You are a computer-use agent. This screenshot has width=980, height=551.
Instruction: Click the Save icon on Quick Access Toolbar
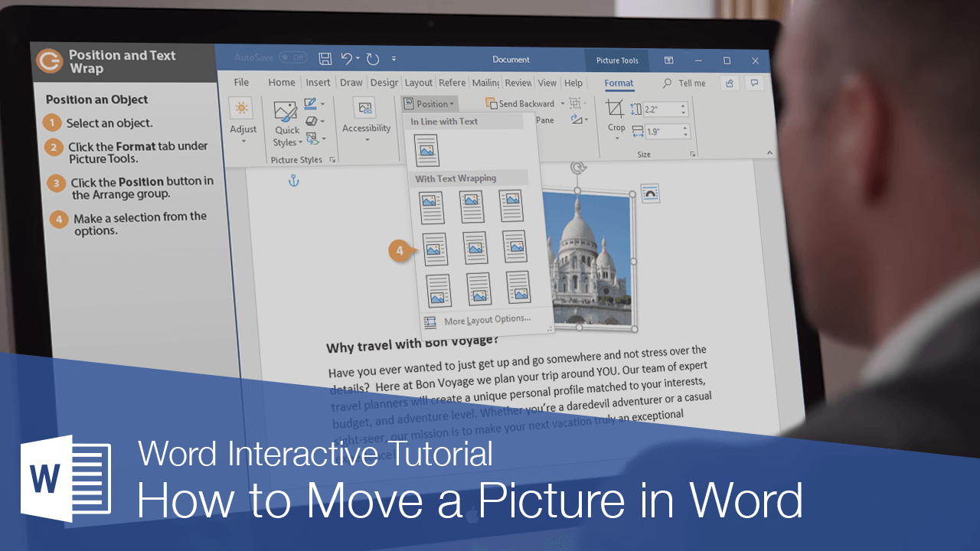(x=325, y=58)
